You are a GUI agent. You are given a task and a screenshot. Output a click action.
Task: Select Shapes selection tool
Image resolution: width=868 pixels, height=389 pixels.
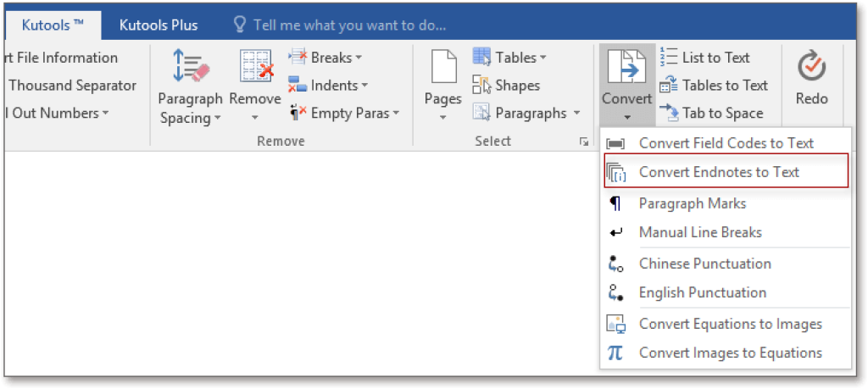pos(506,86)
